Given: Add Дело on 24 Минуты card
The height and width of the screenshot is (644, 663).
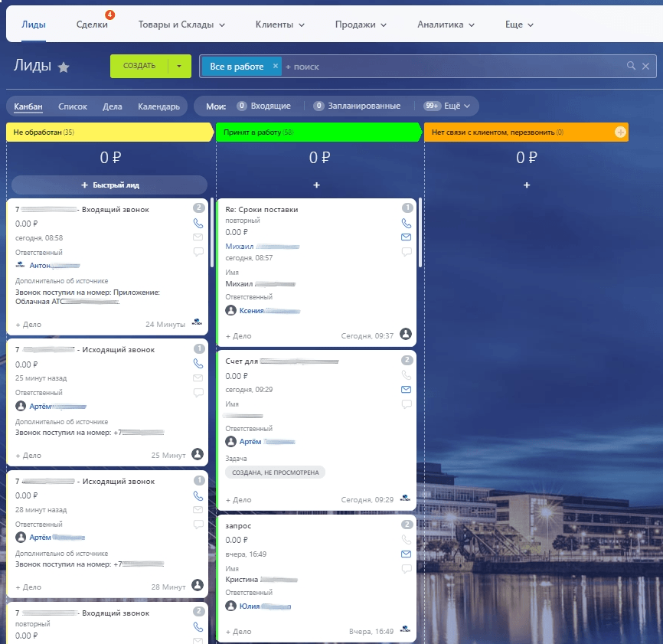Looking at the screenshot, I should pyautogui.click(x=28, y=325).
